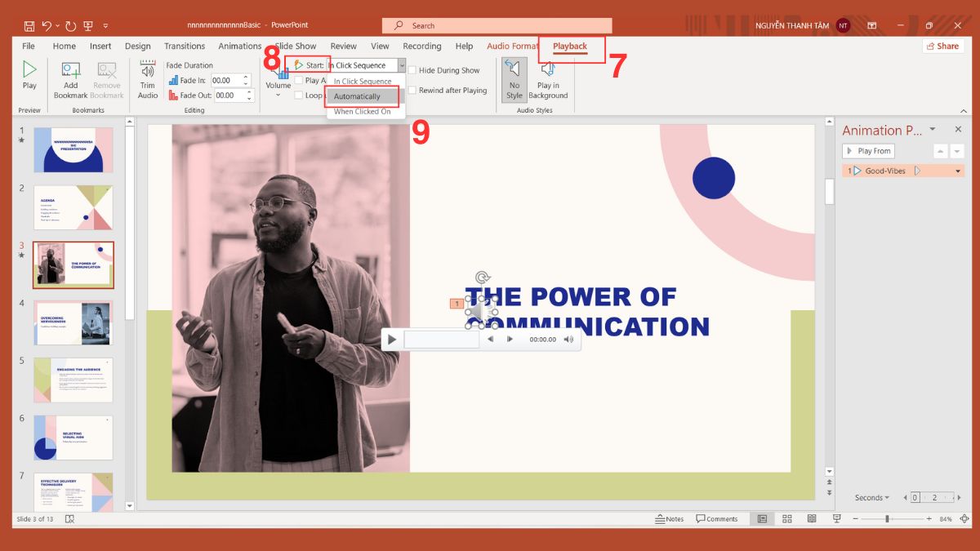Check Rewind after Playing
980x551 pixels.
point(413,91)
